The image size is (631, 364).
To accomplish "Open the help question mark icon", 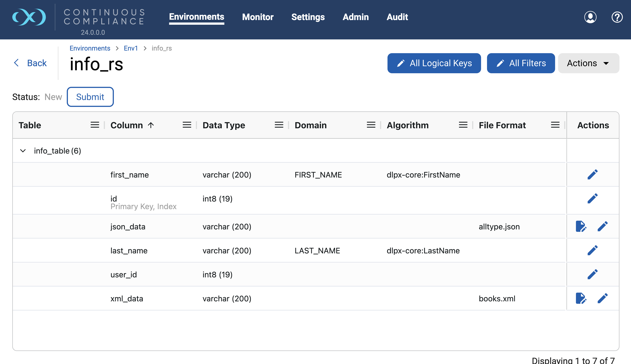I will (617, 17).
